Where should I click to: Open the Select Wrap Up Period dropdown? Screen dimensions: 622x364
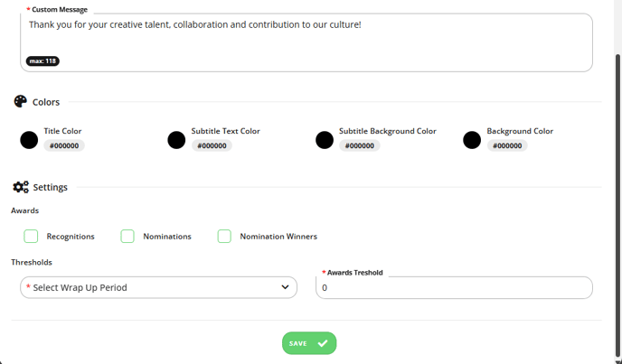tap(159, 287)
